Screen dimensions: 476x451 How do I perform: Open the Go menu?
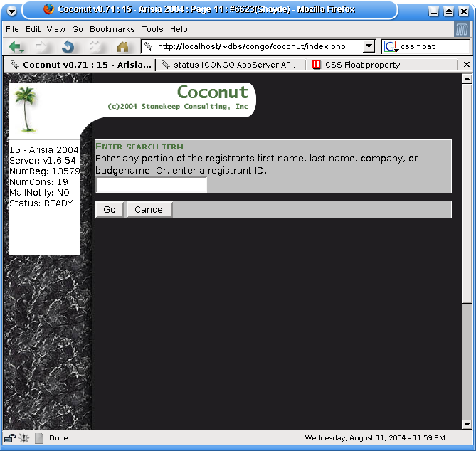(x=77, y=29)
